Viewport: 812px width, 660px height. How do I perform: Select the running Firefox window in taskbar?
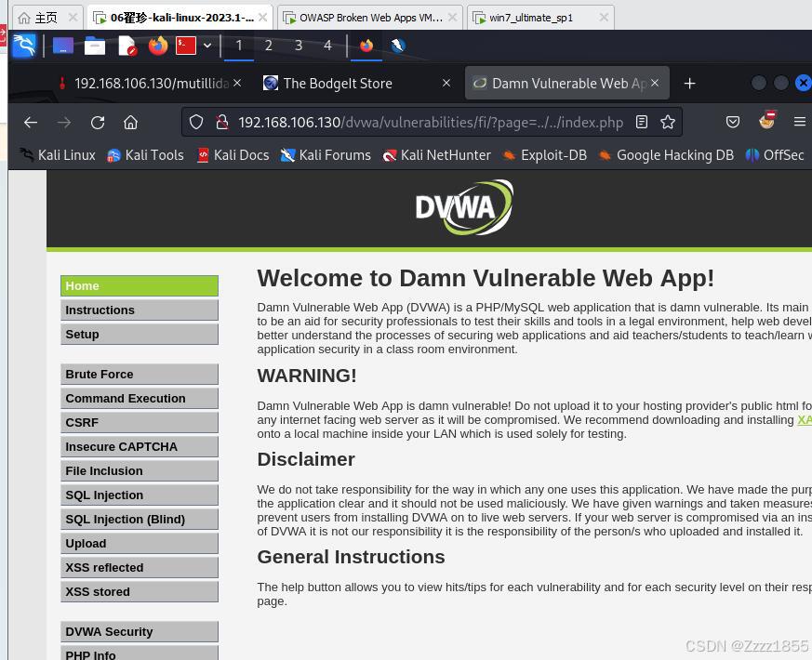click(366, 46)
